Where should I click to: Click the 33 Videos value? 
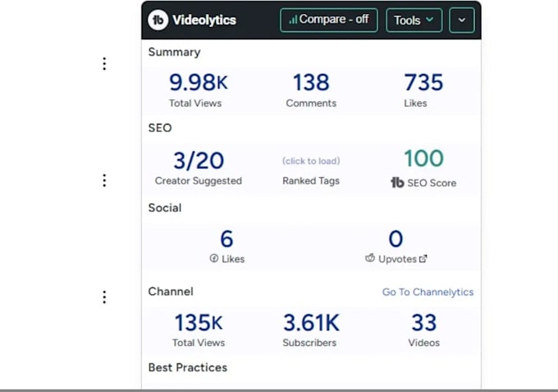pyautogui.click(x=424, y=322)
